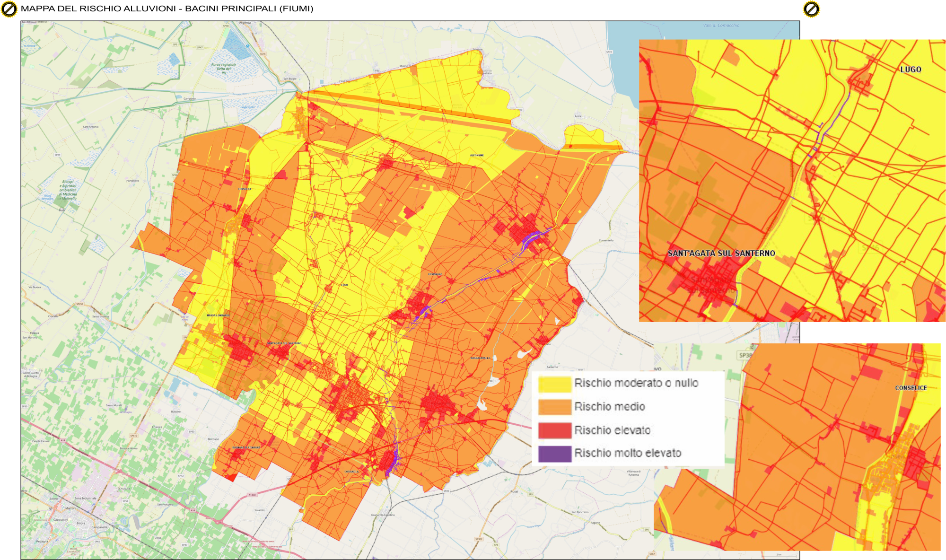Click the Rischio molto elevato legend label

point(628,453)
